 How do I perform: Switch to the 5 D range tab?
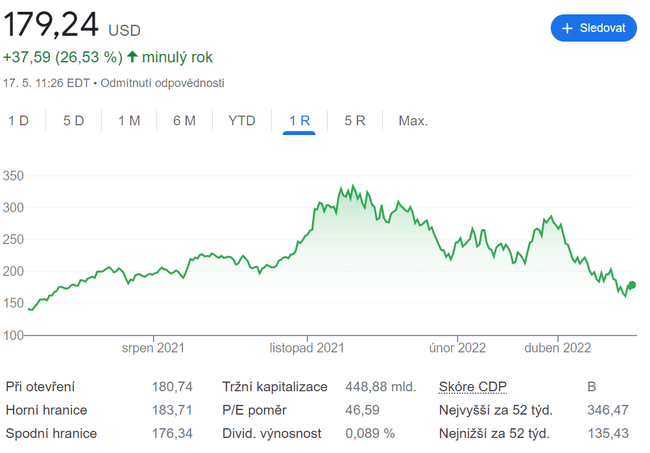pyautogui.click(x=74, y=121)
